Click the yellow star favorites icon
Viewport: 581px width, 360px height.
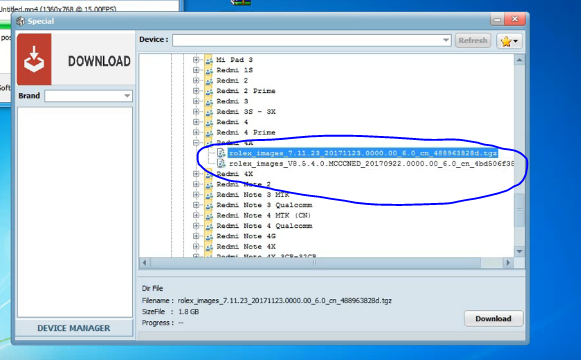[x=506, y=41]
